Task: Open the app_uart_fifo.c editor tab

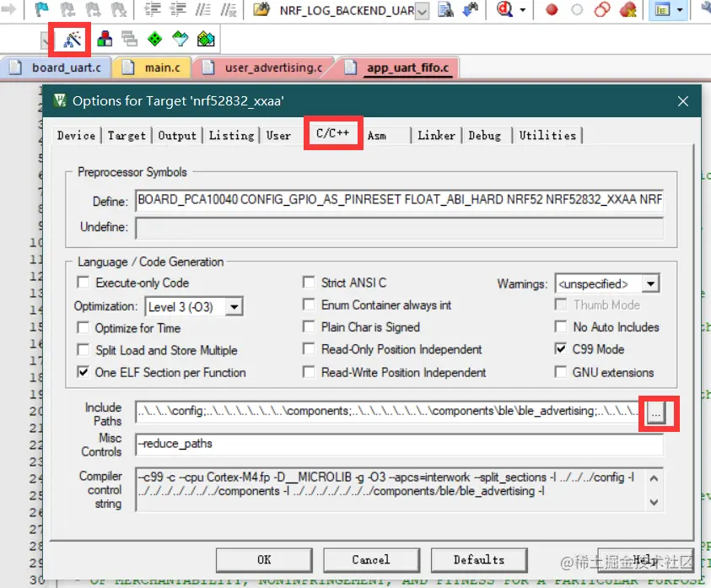Action: 400,67
